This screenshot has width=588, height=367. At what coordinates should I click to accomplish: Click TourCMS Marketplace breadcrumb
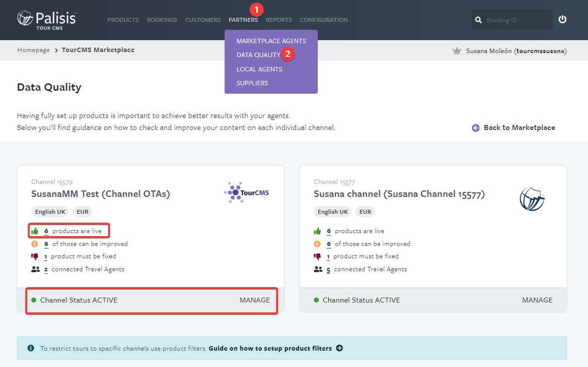tap(98, 50)
